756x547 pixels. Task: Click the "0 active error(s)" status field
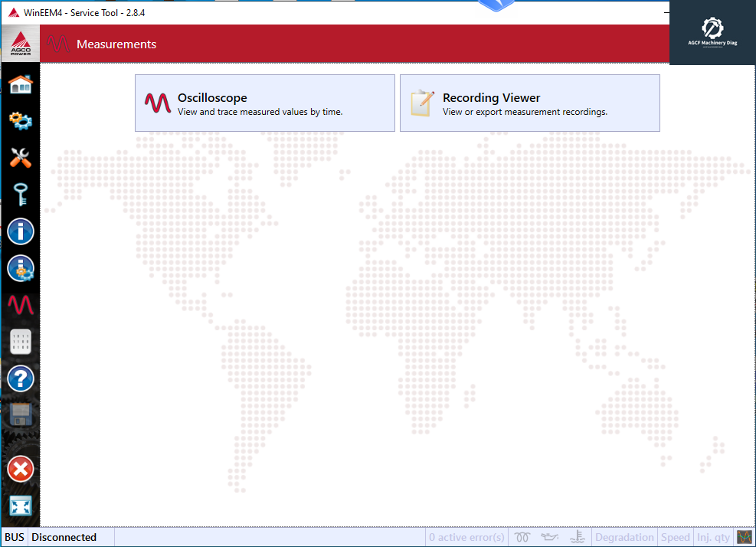[466, 537]
